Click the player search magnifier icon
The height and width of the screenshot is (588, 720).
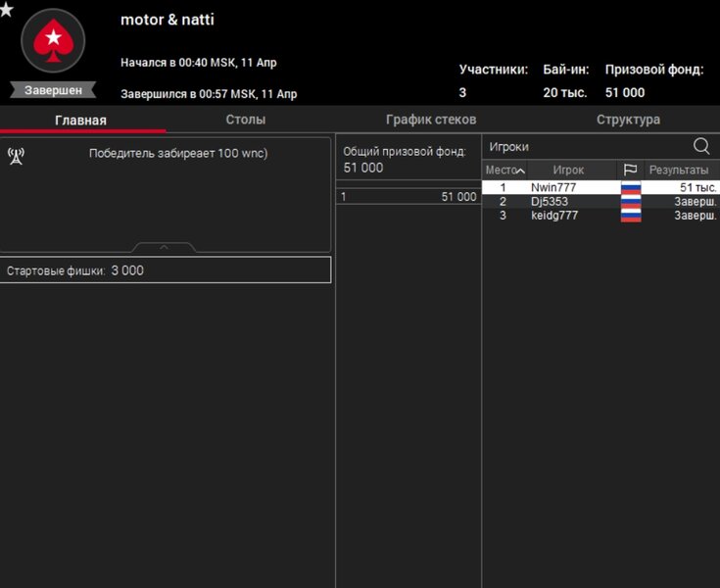pos(701,146)
